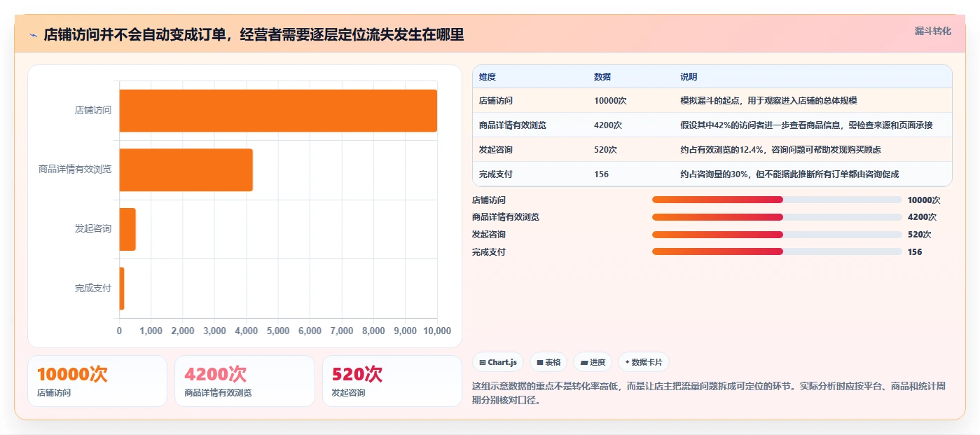This screenshot has height=435, width=980.
Task: Click the 156 table cell
Action: coord(602,174)
